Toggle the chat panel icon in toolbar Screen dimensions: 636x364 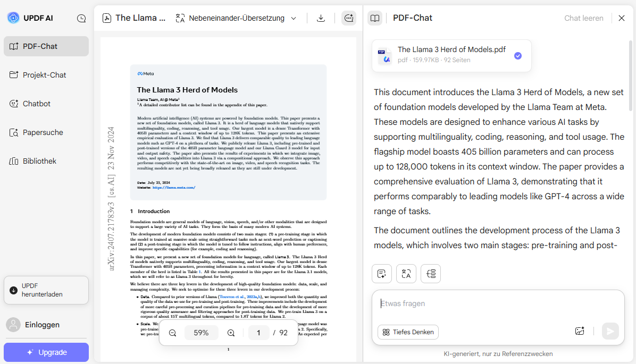coord(349,18)
